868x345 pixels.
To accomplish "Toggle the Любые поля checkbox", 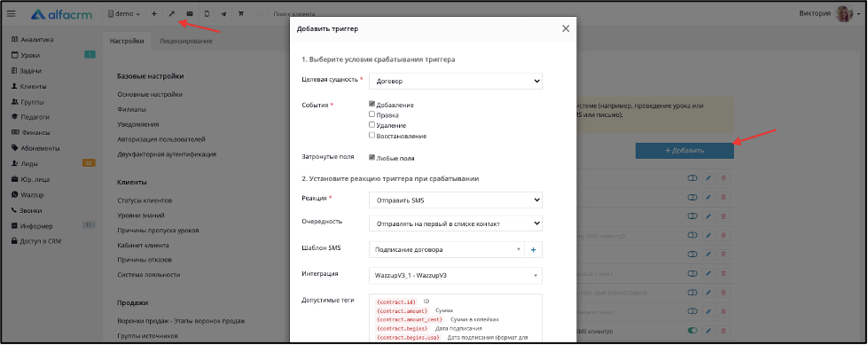I will (x=372, y=157).
